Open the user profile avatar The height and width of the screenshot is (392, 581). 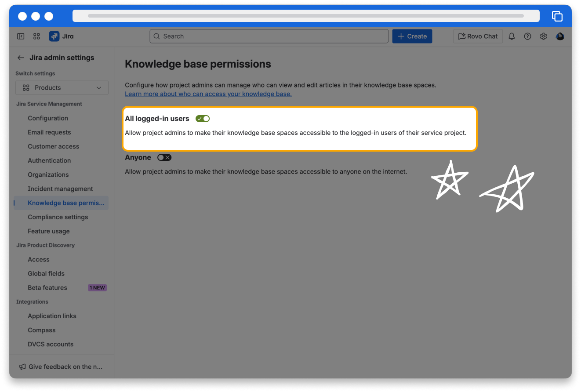(x=560, y=36)
